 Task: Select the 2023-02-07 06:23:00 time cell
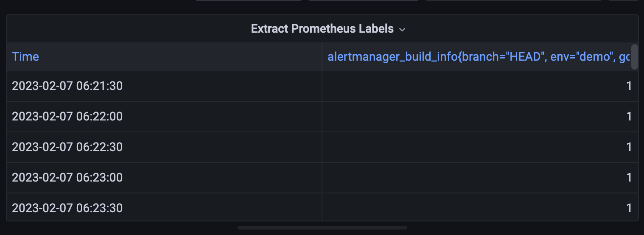pyautogui.click(x=67, y=177)
